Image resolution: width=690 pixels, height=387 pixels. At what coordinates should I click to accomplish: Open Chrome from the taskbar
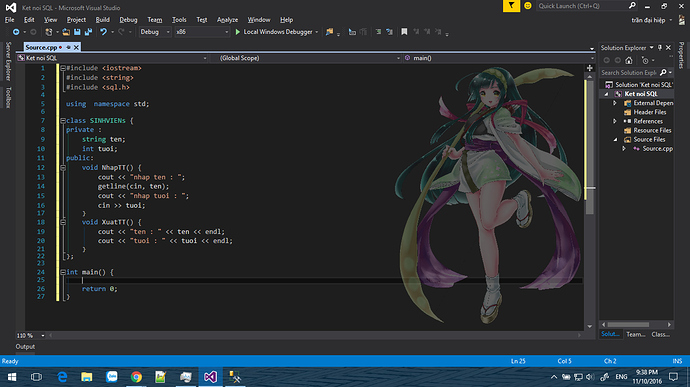(136, 377)
